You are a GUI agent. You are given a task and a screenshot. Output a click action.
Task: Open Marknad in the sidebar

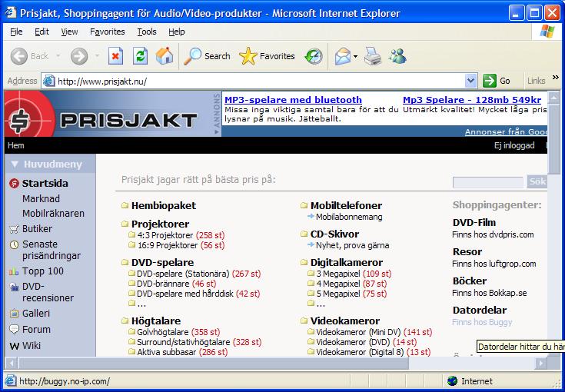point(41,199)
